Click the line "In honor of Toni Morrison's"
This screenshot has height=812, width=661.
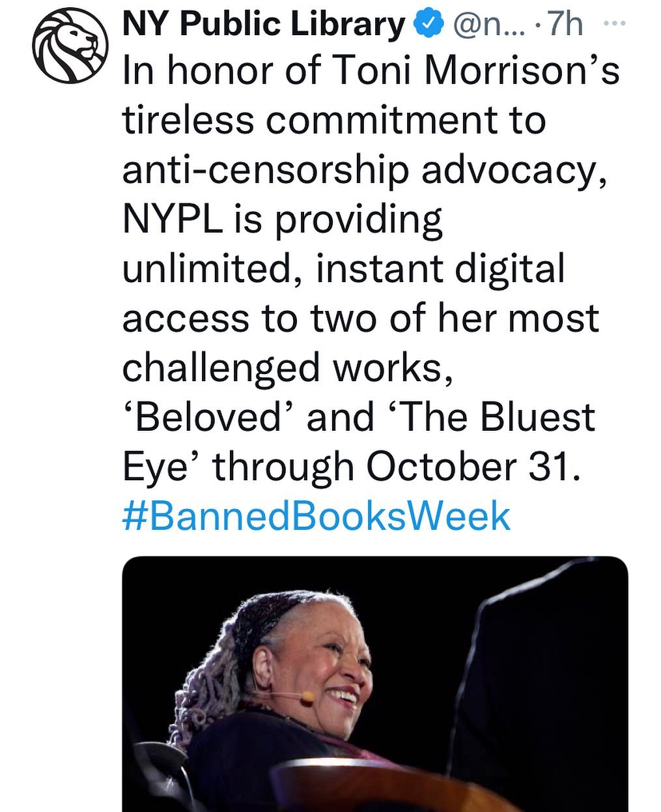click(371, 71)
